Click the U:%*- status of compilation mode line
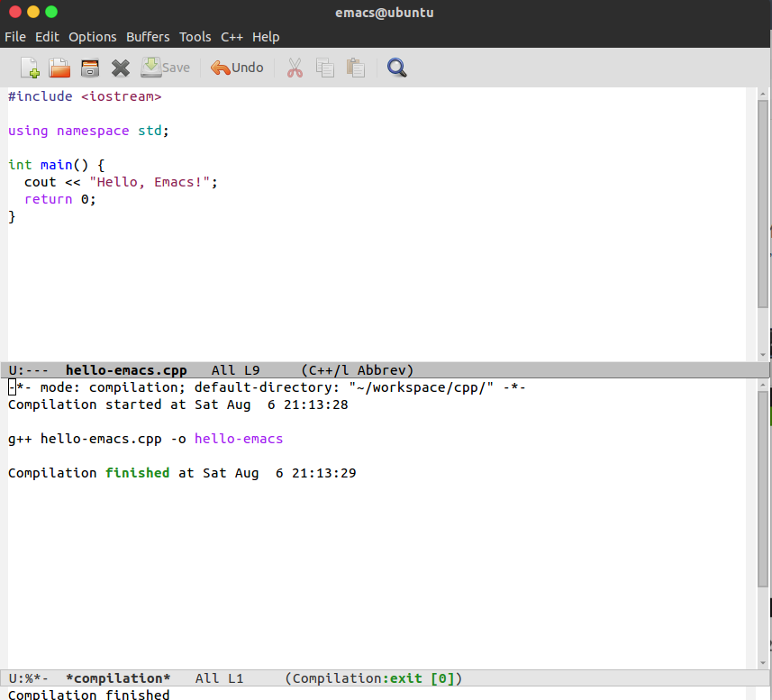Image resolution: width=772 pixels, height=700 pixels. click(x=29, y=678)
